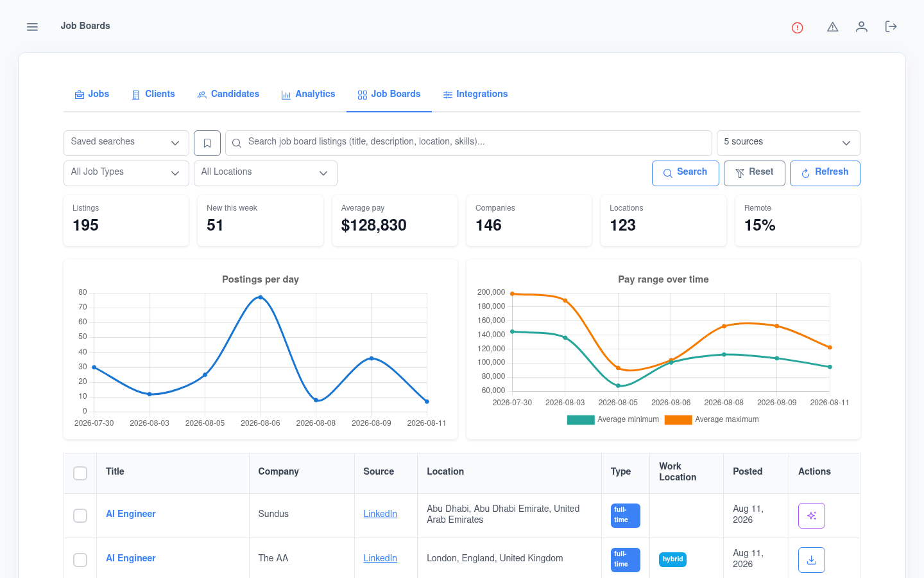This screenshot has height=578, width=924.
Task: Focus the job board listings search field
Action: click(x=468, y=143)
